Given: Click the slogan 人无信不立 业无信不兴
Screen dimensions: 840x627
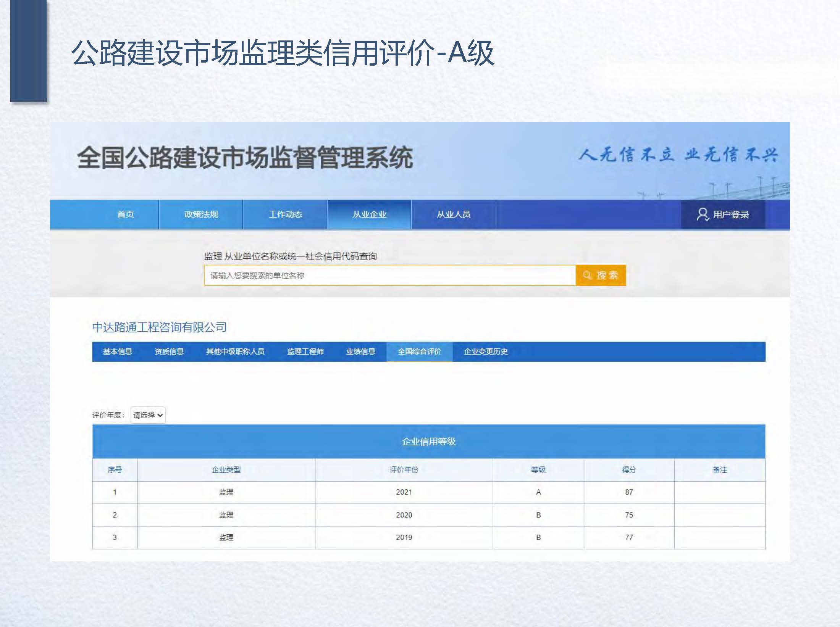Looking at the screenshot, I should 678,155.
